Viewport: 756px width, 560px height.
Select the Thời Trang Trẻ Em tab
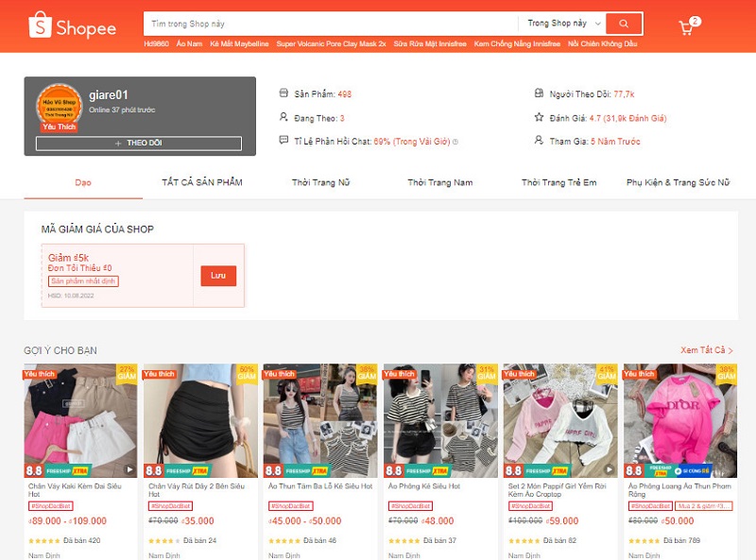(558, 182)
